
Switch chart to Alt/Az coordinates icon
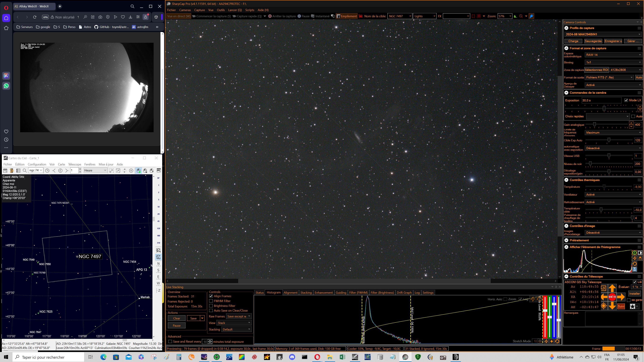pyautogui.click(x=158, y=257)
